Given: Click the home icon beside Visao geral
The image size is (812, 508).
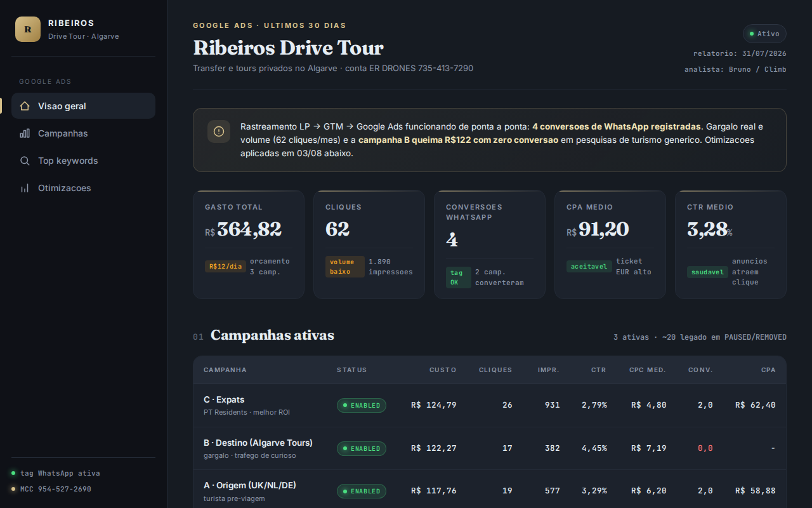Looking at the screenshot, I should click(25, 106).
